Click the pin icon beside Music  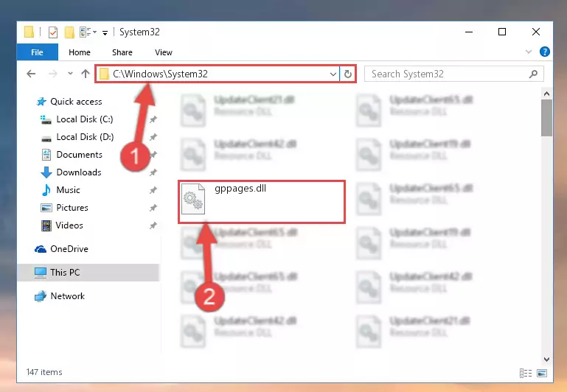point(153,190)
